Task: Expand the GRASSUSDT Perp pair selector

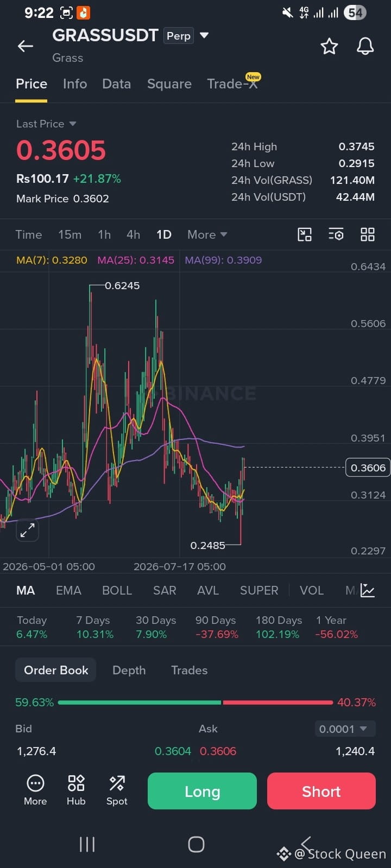Action: (204, 36)
